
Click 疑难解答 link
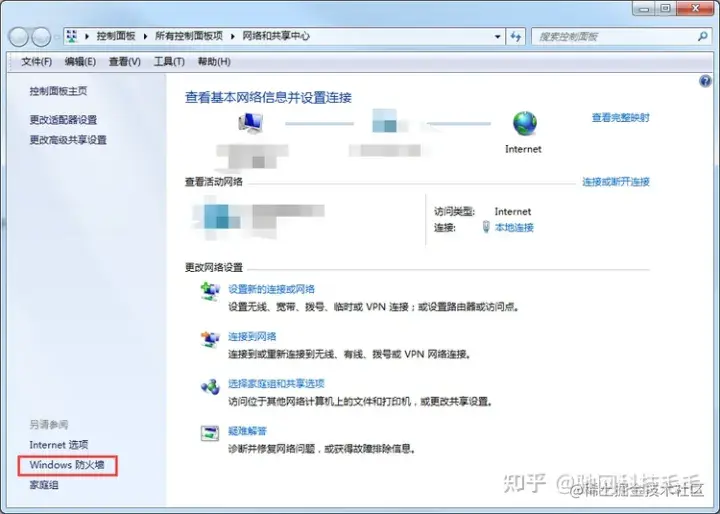tap(247, 431)
